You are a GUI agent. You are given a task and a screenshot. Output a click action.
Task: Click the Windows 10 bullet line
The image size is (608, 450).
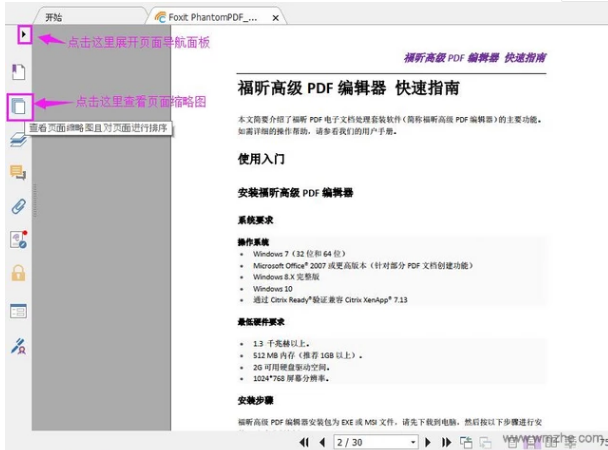(x=273, y=289)
